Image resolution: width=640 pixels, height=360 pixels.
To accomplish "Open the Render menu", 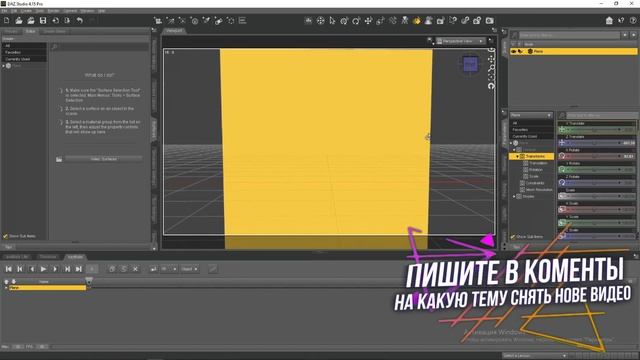I will click(53, 11).
